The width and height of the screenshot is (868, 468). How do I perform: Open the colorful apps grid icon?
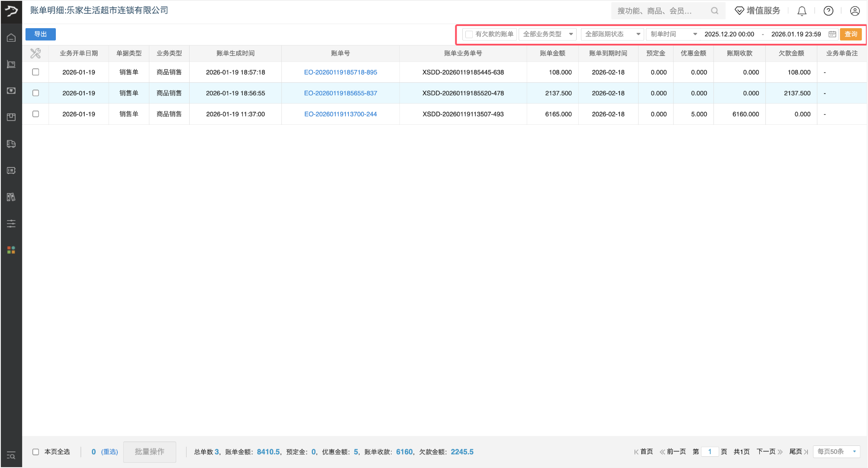(x=11, y=250)
